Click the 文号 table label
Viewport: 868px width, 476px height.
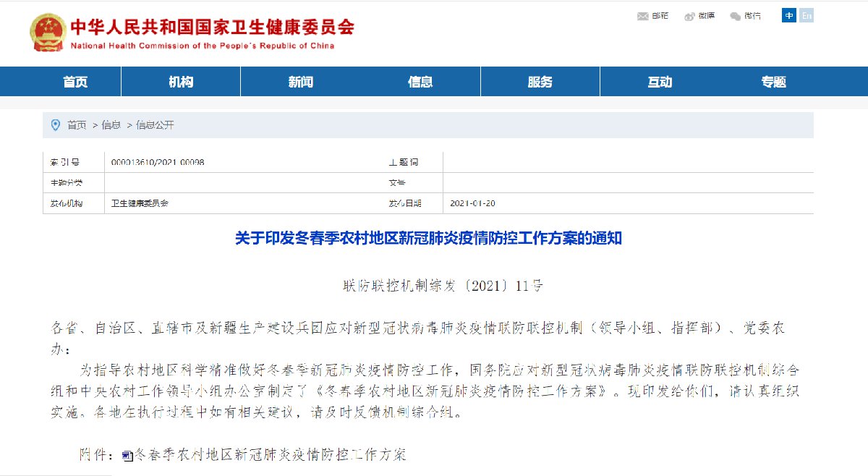coord(398,182)
